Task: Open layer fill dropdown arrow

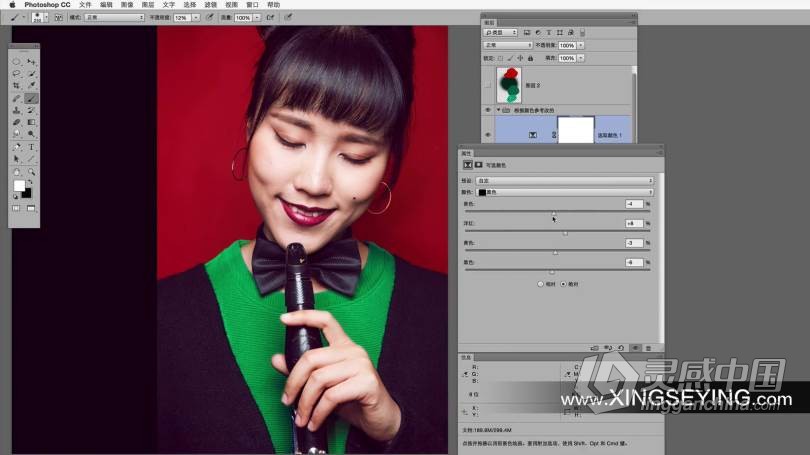Action: pyautogui.click(x=581, y=58)
